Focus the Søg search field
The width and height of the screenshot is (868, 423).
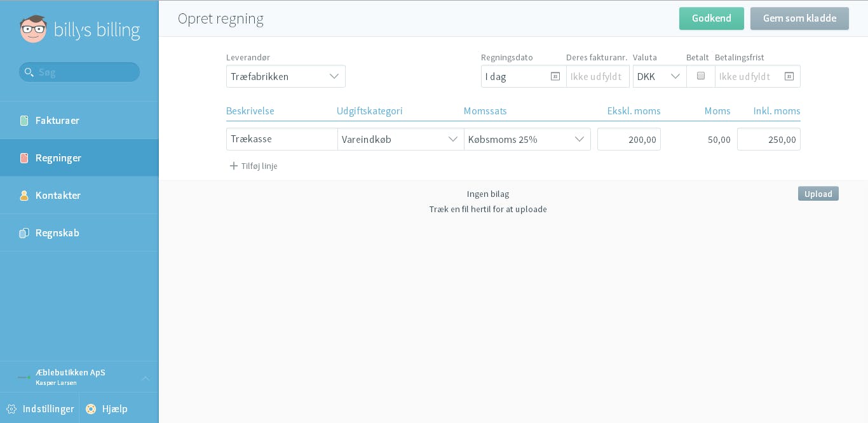[x=79, y=72]
